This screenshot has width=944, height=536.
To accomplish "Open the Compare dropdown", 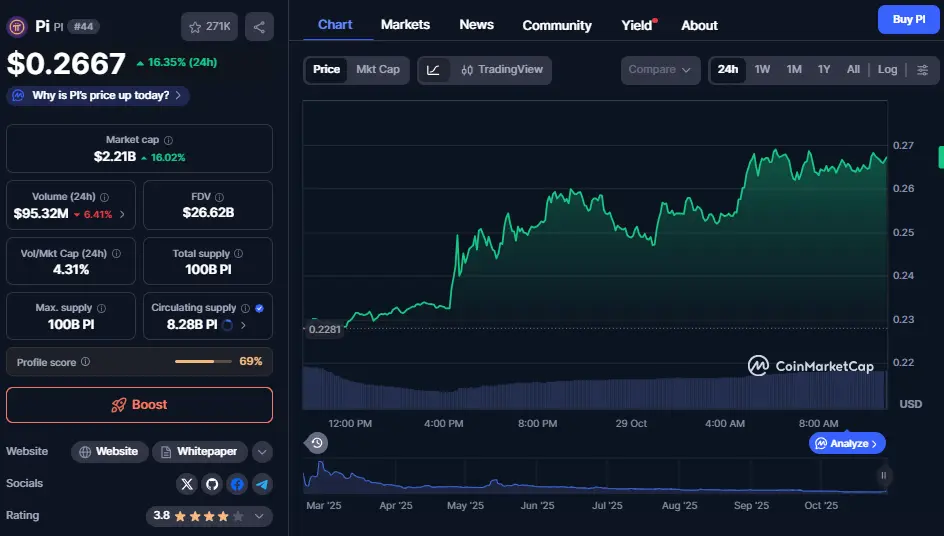I will [x=660, y=70].
